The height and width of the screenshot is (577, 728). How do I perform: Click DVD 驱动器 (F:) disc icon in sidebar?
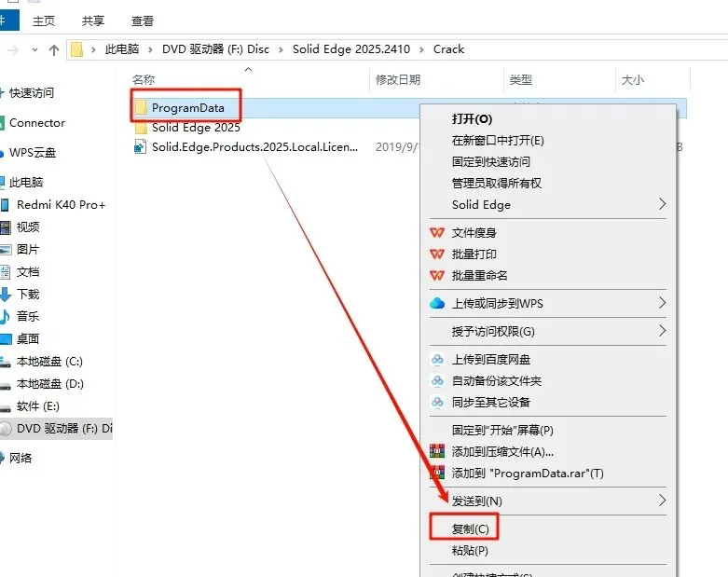[6, 429]
